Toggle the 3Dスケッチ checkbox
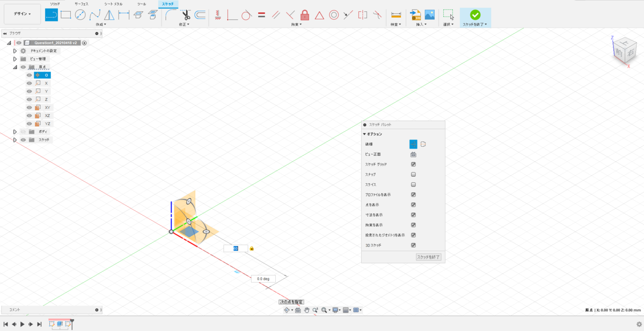Image resolution: width=644 pixels, height=331 pixels. (x=413, y=245)
